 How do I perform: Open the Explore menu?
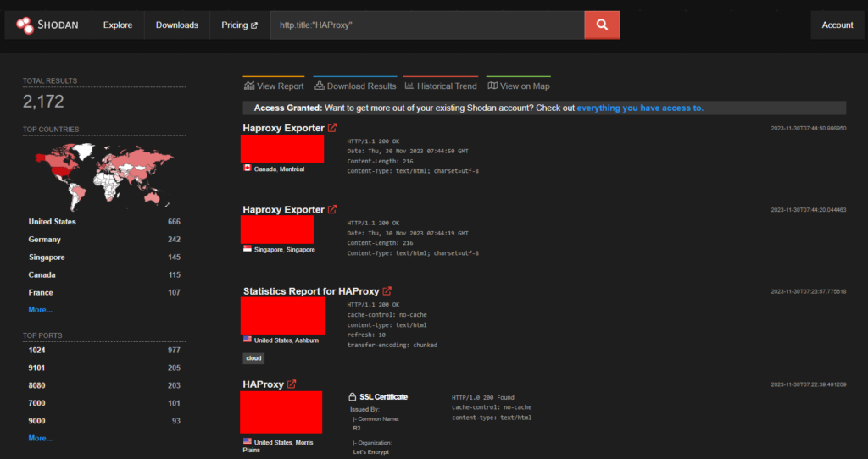click(118, 25)
